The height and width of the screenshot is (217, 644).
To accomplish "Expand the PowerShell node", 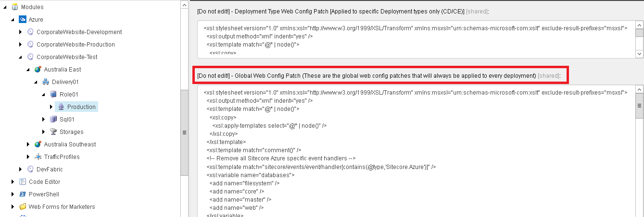I will tap(13, 194).
